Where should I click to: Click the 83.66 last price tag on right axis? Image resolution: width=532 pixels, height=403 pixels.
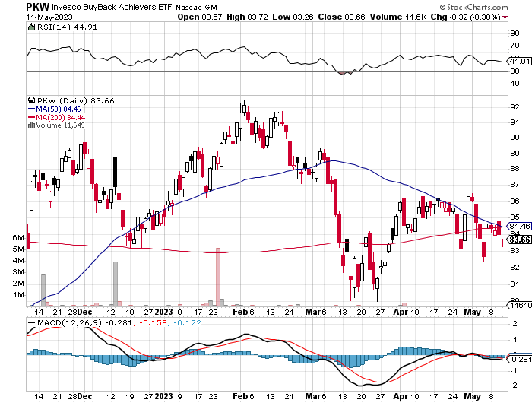(519, 240)
